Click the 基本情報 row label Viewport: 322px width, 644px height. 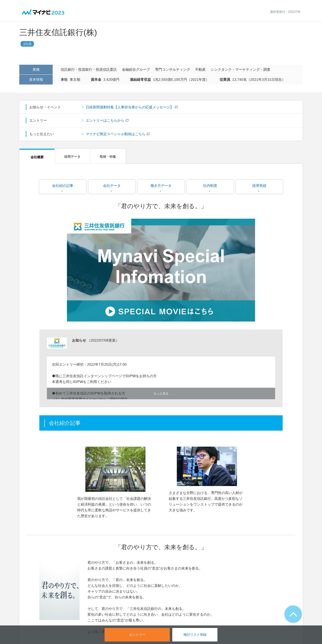(36, 79)
